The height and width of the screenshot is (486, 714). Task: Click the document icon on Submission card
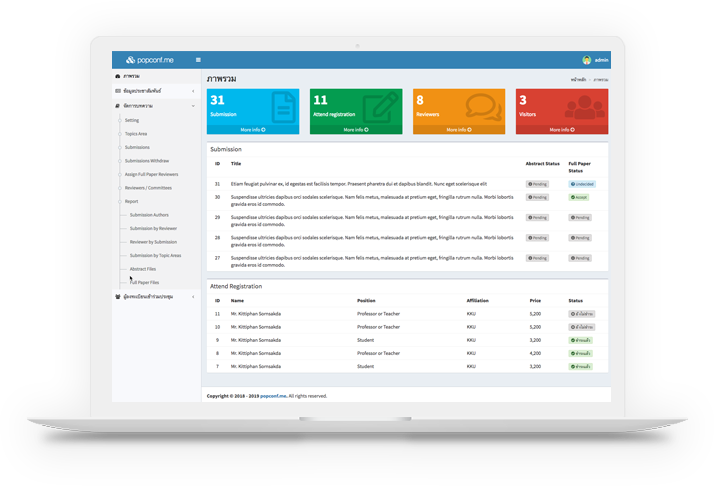pos(283,107)
